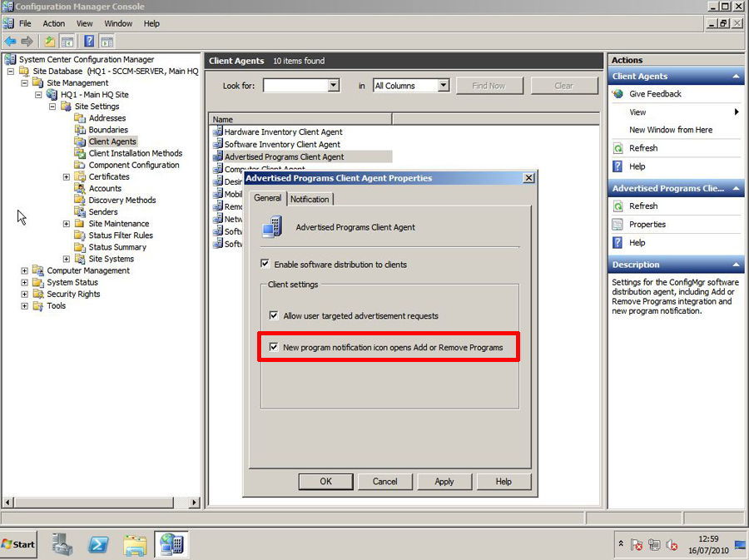Viewport: 749px width, 560px height.
Task: Click the tree pane horizontal scrollbar
Action: pos(93,503)
